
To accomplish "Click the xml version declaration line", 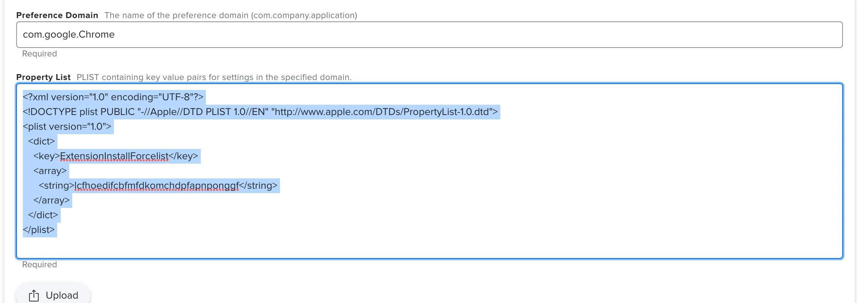I will [113, 97].
